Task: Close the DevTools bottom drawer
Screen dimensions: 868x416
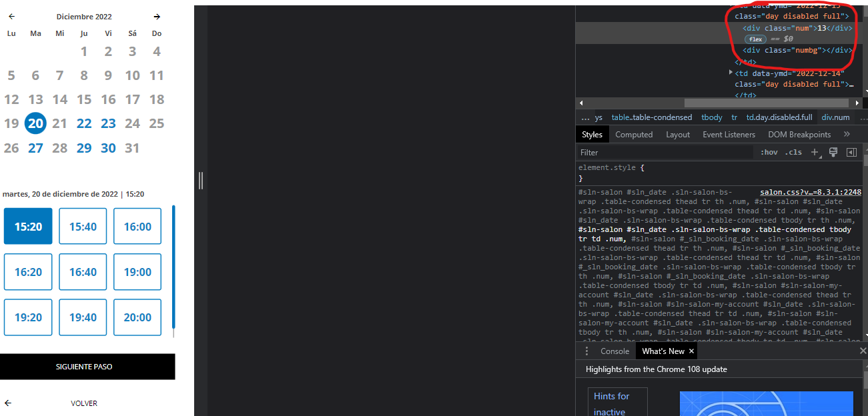Action: (863, 351)
